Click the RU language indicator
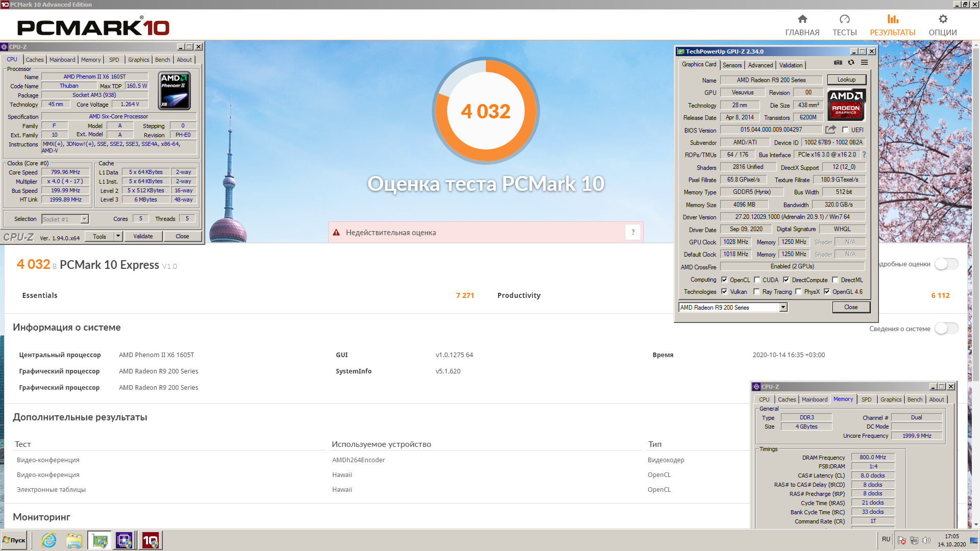Screen dimensions: 980x551 coord(886,539)
